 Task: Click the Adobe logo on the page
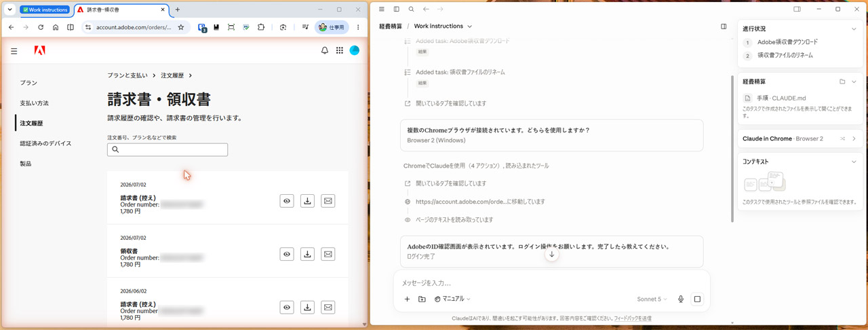click(40, 50)
